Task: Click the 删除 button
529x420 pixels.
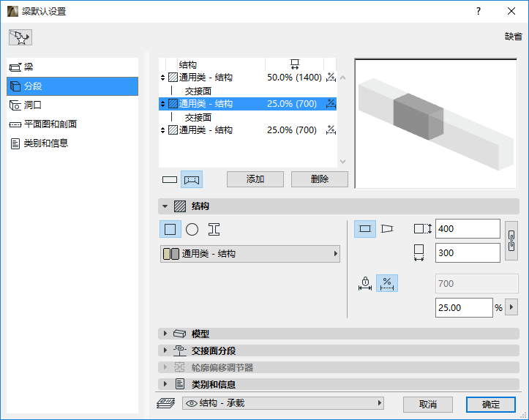Action: click(320, 179)
